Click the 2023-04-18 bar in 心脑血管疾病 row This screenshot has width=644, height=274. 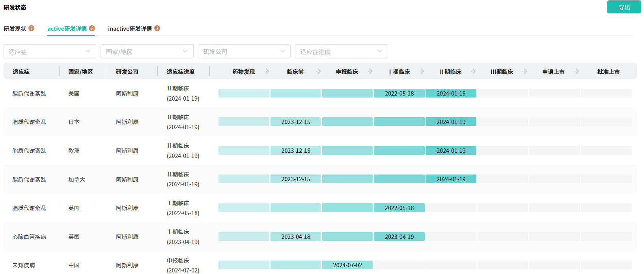click(x=296, y=236)
